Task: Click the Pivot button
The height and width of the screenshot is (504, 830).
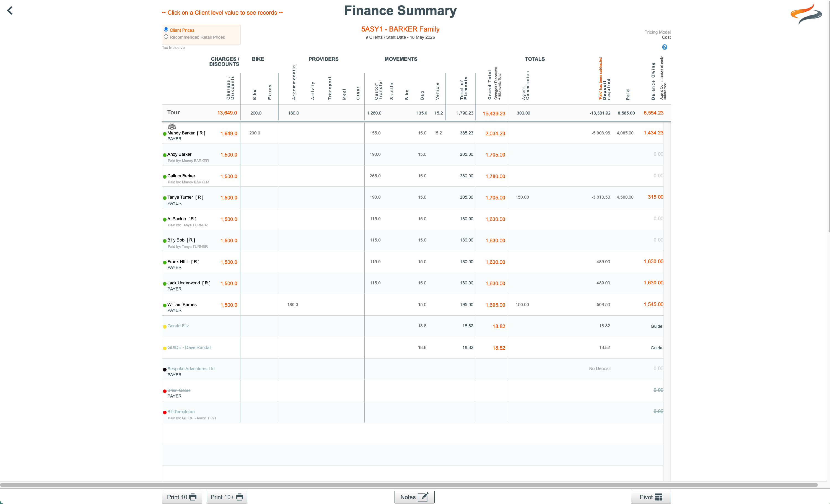Action: [650, 497]
